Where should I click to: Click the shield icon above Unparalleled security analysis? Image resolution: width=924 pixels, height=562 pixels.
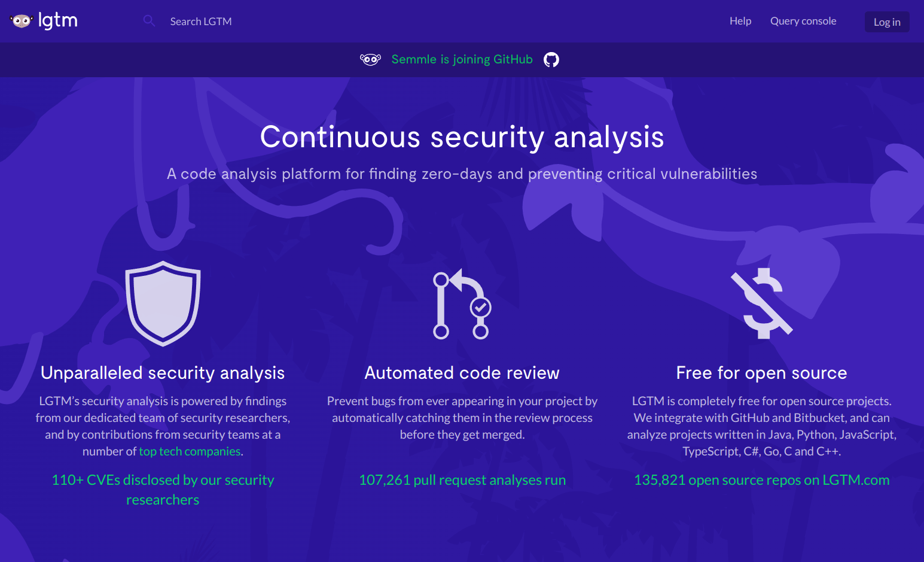pos(163,303)
